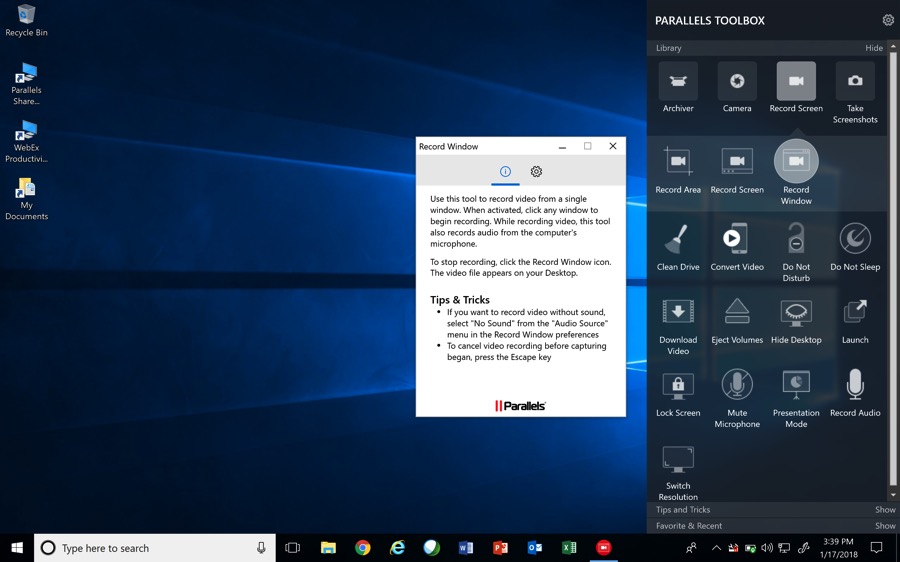
Task: Click the red Parallels Toolbox taskbar icon
Action: [603, 548]
